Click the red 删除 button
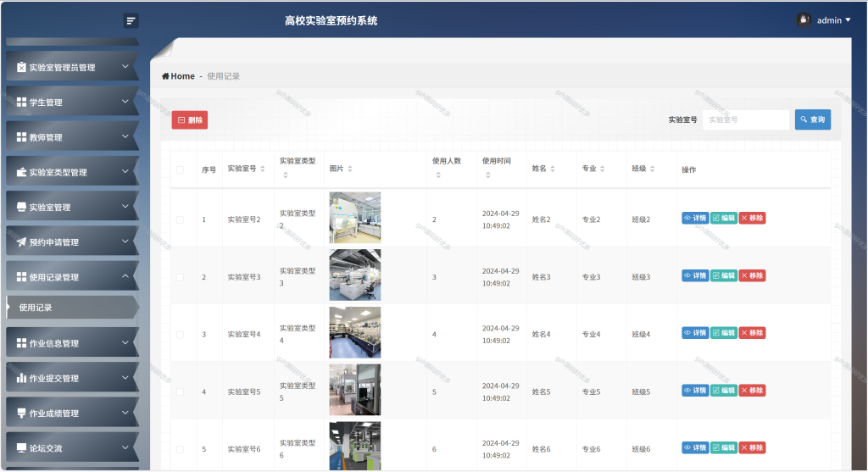Image resolution: width=868 pixels, height=472 pixels. (x=189, y=120)
